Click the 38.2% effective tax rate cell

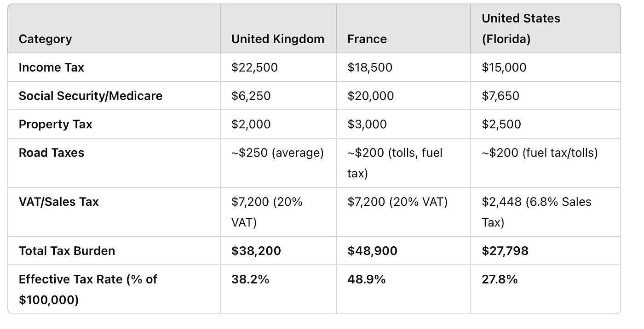[x=250, y=279]
